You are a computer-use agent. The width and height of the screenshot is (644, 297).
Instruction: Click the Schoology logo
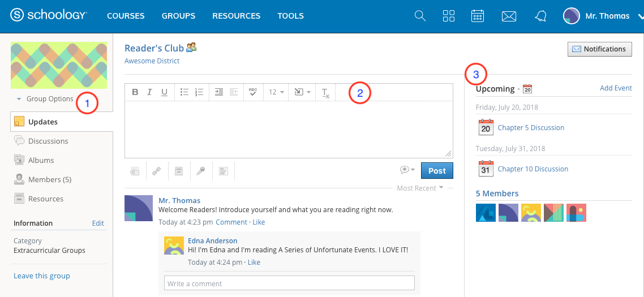click(x=49, y=16)
